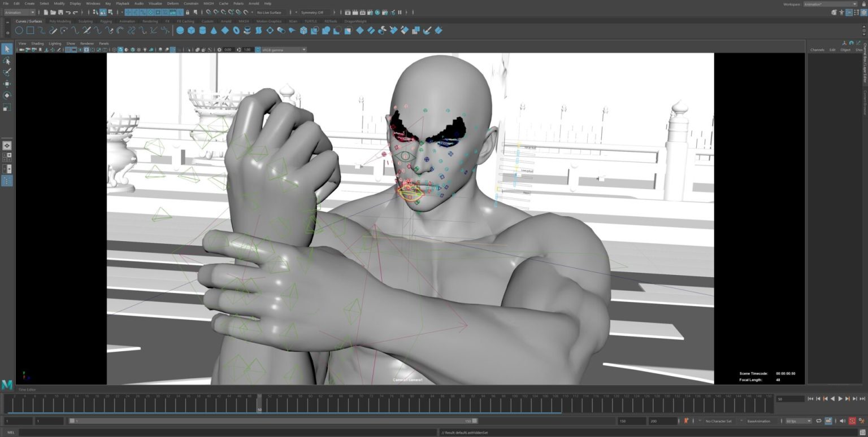This screenshot has width=868, height=437.
Task: Enable looping playback with the cycle icon
Action: tap(818, 421)
